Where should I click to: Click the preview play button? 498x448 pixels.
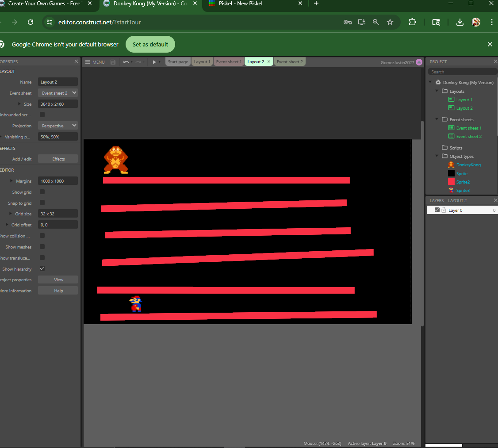tap(154, 62)
